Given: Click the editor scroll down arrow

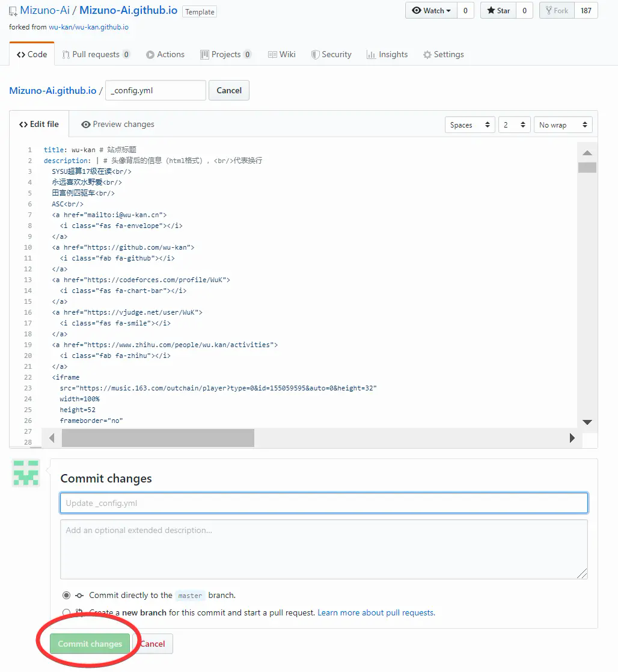Looking at the screenshot, I should point(587,422).
